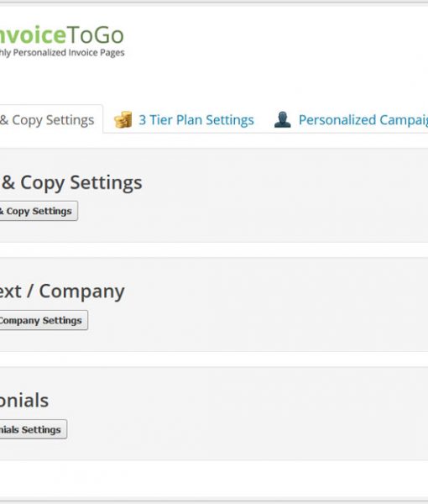This screenshot has width=428, height=504.
Task: Click the InvoiceToGo logo
Action: pyautogui.click(x=62, y=41)
